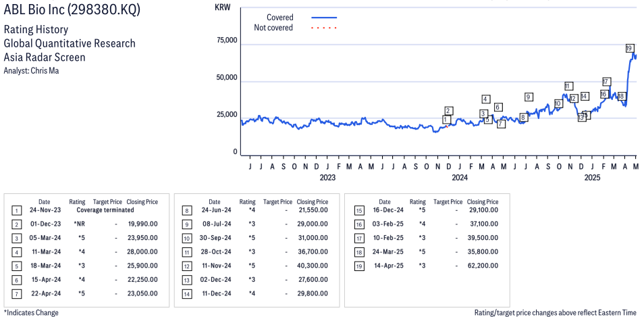The image size is (644, 317).
Task: Click the 22-Apr-24 date cell
Action: pos(45,293)
